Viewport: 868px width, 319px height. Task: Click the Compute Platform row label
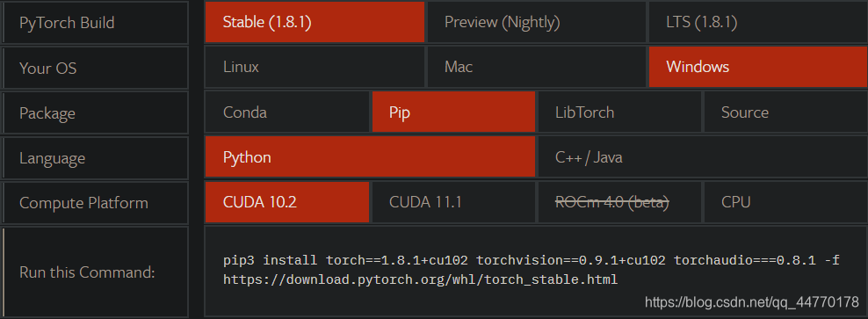pyautogui.click(x=95, y=203)
